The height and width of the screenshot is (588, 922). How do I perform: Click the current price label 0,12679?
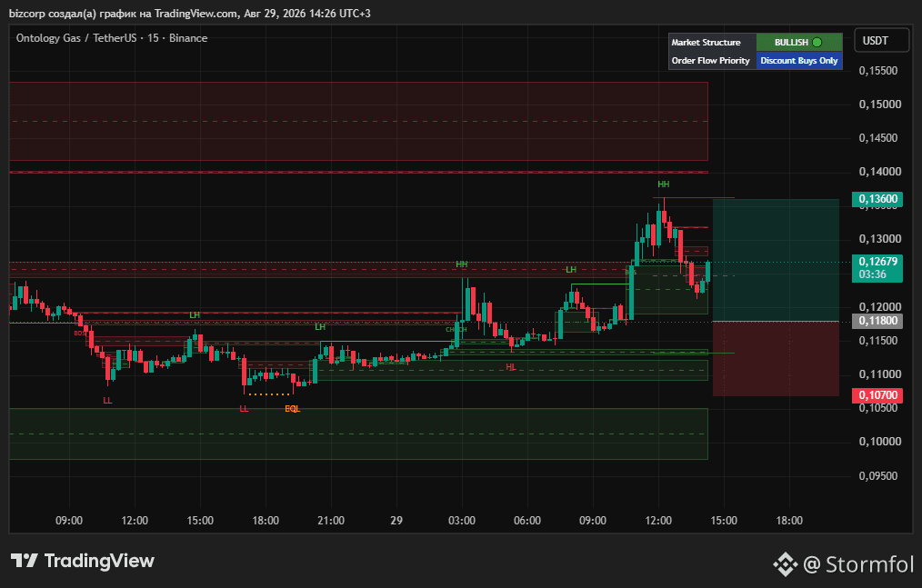[877, 262]
